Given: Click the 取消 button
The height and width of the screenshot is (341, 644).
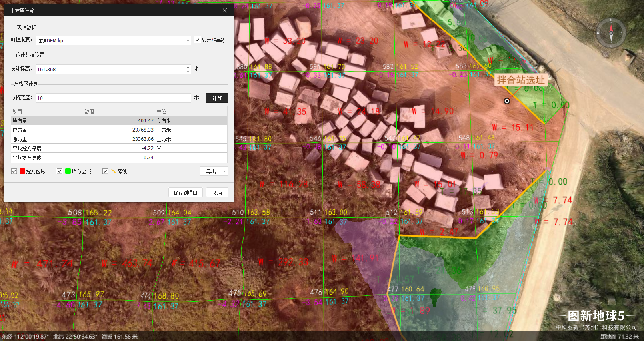Looking at the screenshot, I should coord(217,193).
